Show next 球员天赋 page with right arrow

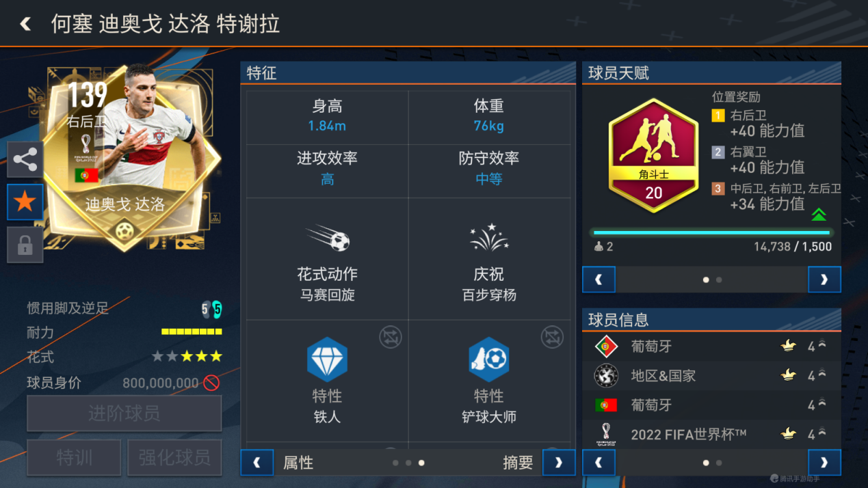[x=824, y=280]
